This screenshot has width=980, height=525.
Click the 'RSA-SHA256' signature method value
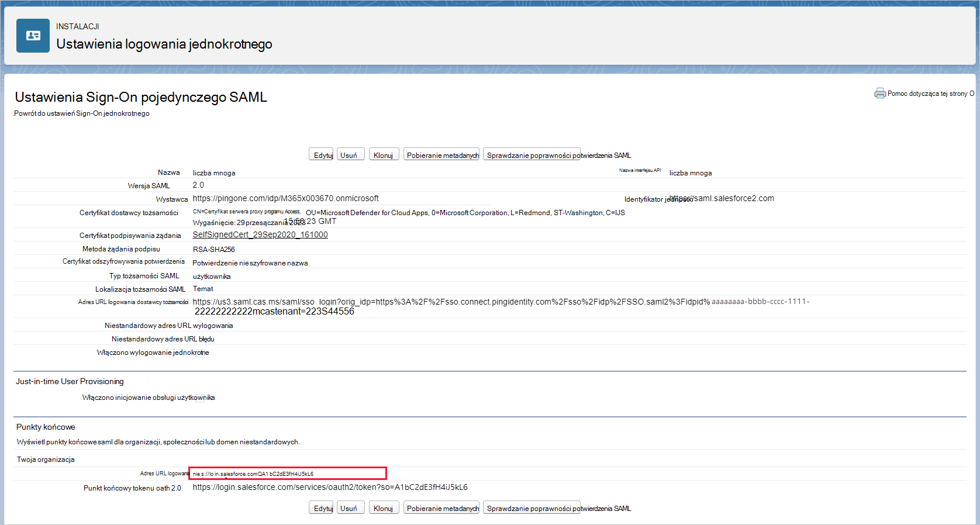213,249
